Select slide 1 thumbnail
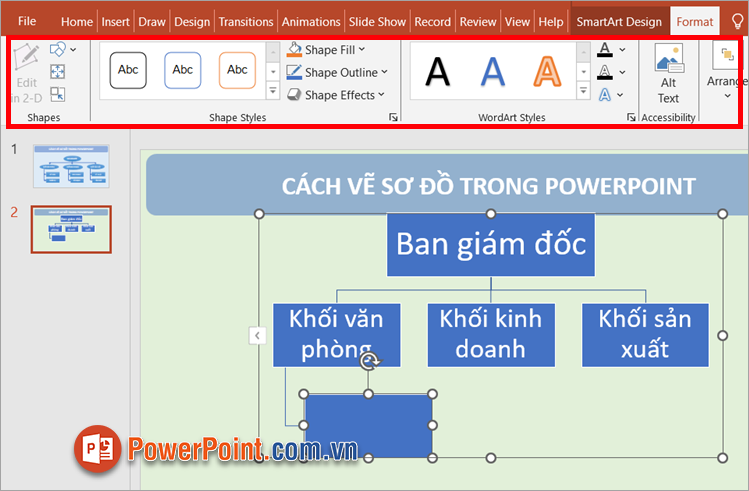 tap(71, 166)
